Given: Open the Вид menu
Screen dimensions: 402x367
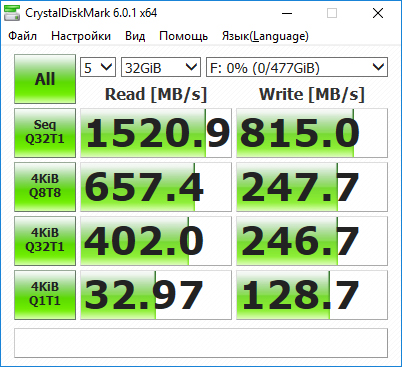Looking at the screenshot, I should pos(135,36).
